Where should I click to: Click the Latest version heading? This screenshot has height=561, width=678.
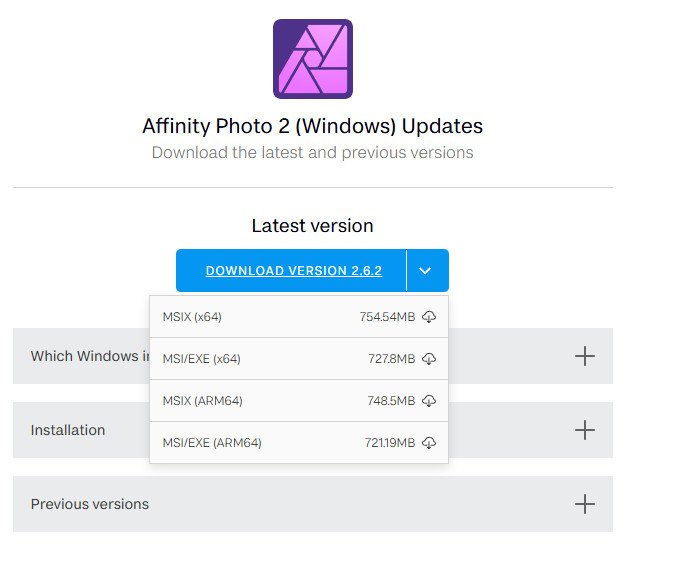pyautogui.click(x=312, y=226)
